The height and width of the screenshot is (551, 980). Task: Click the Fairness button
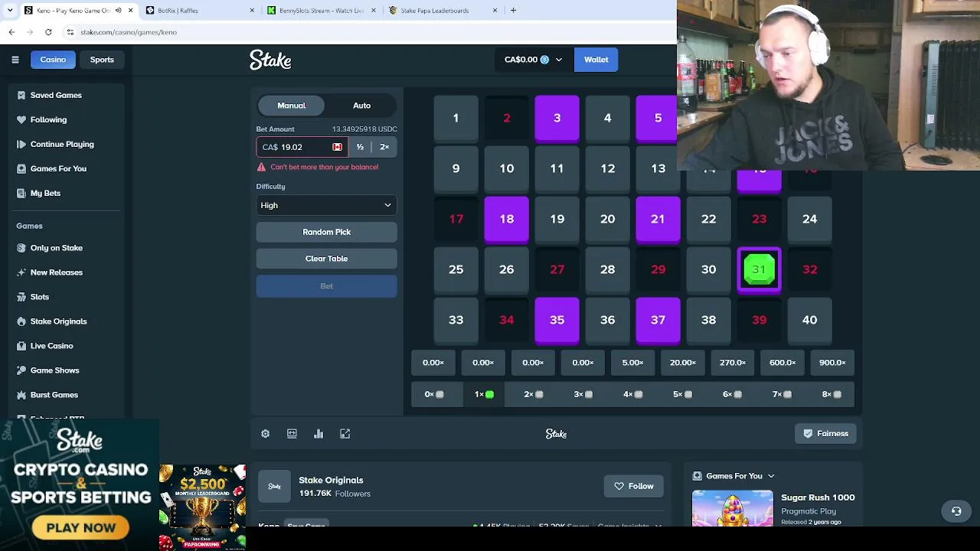(x=825, y=434)
